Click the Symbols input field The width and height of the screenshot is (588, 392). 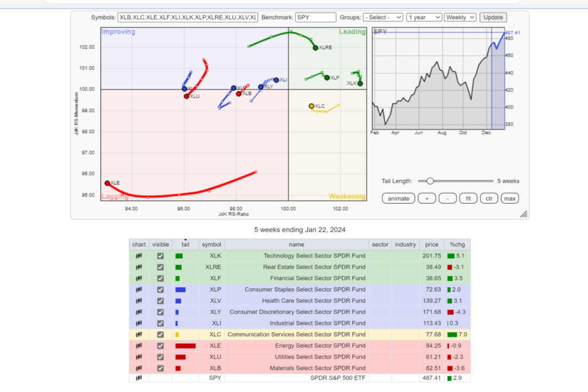tap(188, 17)
